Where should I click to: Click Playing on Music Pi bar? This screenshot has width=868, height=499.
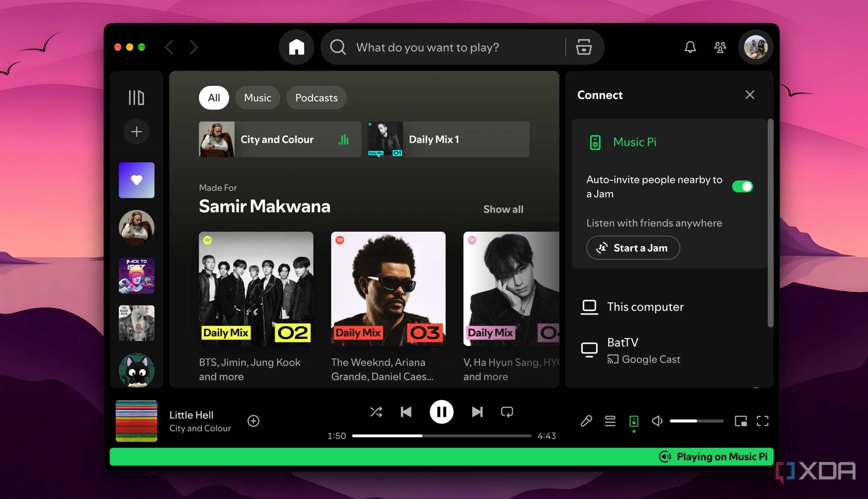(x=441, y=457)
